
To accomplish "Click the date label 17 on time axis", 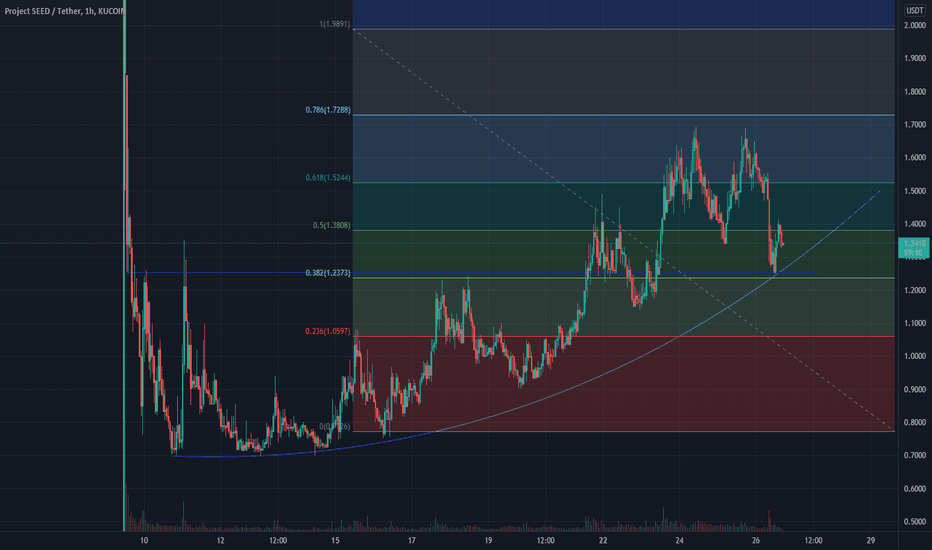I will coord(411,540).
